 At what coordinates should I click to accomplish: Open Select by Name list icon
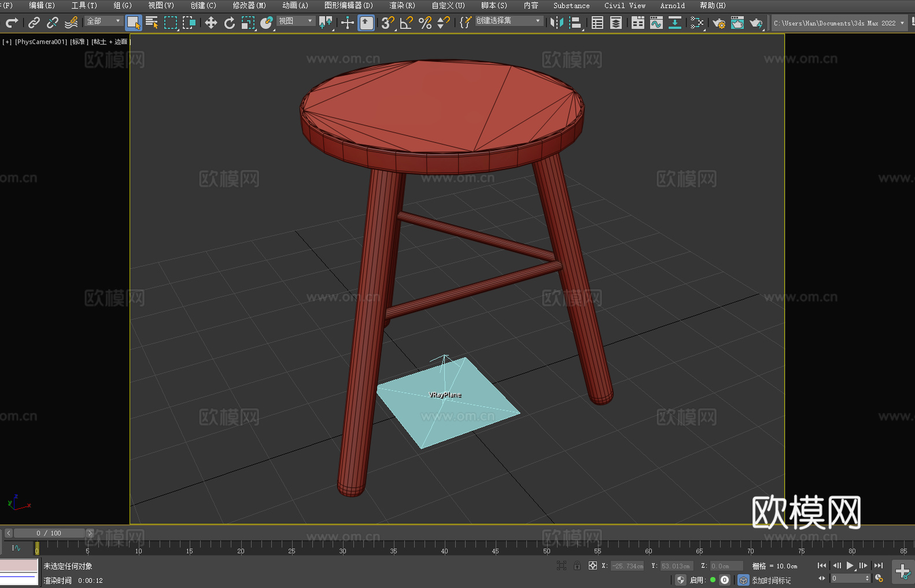point(152,23)
